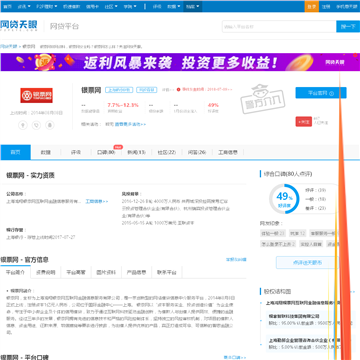Select the 平台高管 tab under 官方信息

76,272
